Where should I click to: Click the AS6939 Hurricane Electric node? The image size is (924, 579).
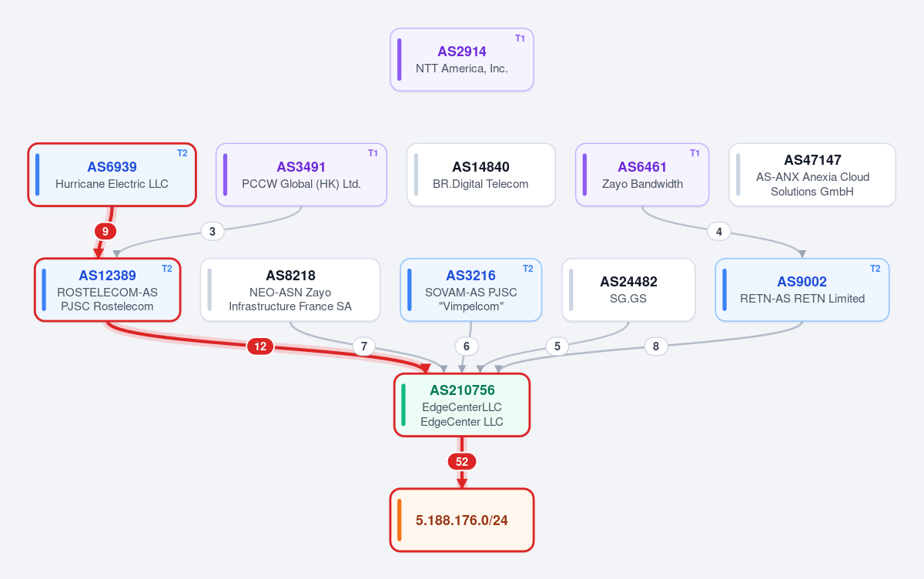click(x=112, y=175)
